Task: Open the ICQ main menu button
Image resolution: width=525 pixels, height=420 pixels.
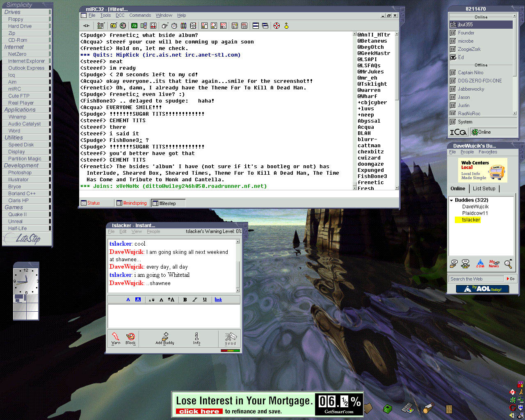Action: tap(459, 132)
